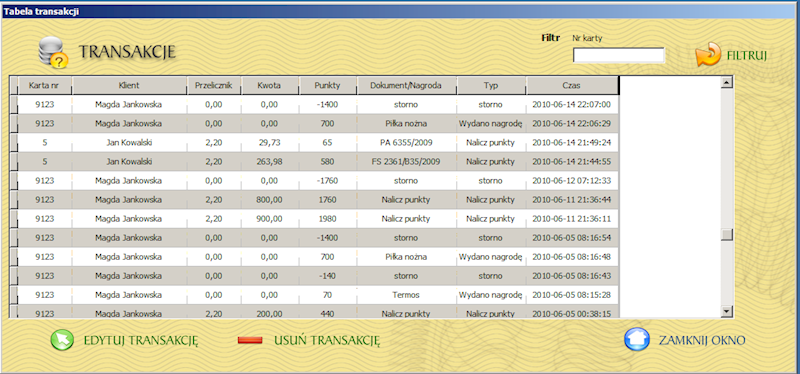800x374 pixels.
Task: Sort by Typ column header
Action: click(491, 86)
